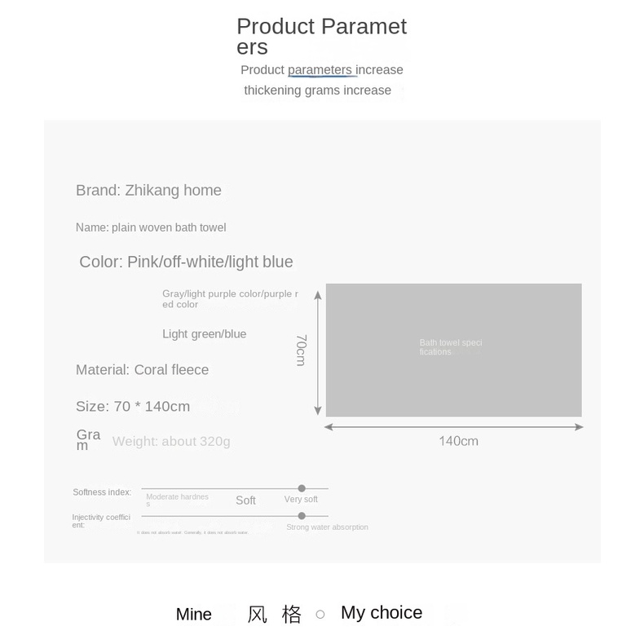Click the 'Size: 70 * 140cm' text
Image resolution: width=644 pixels, height=644 pixels.
133,406
